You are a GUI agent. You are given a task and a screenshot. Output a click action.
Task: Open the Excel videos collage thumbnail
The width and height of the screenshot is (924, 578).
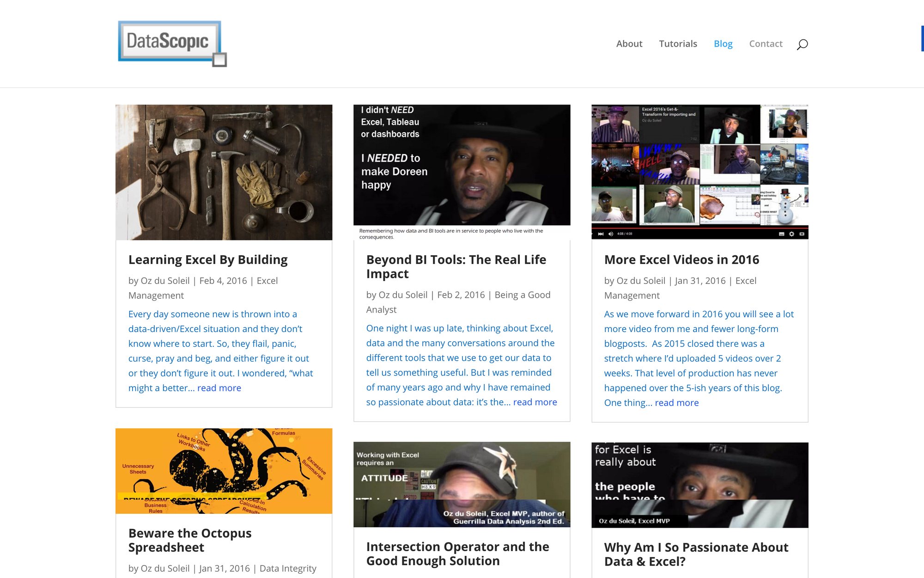699,172
